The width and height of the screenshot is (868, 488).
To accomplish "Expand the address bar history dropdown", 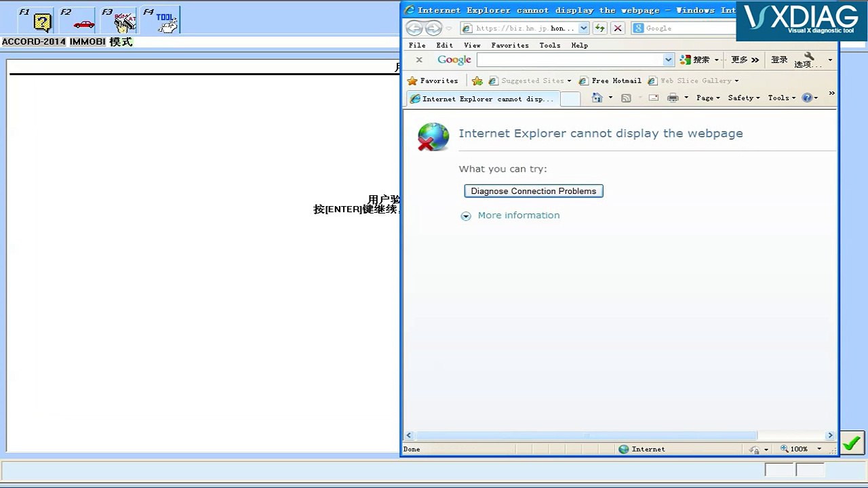I will coord(584,28).
